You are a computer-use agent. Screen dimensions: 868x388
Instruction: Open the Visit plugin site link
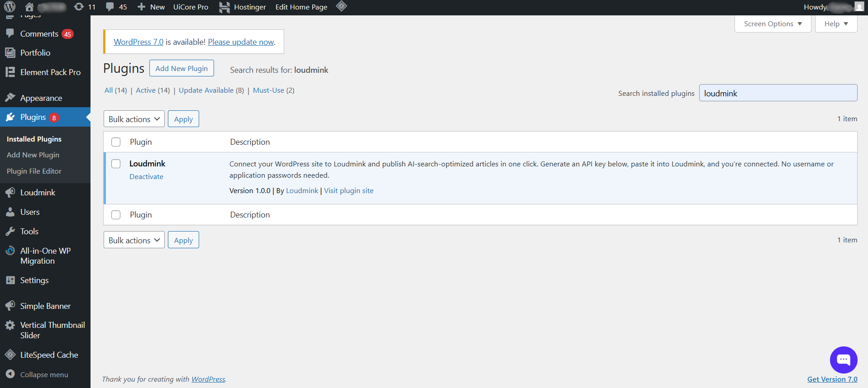[349, 190]
